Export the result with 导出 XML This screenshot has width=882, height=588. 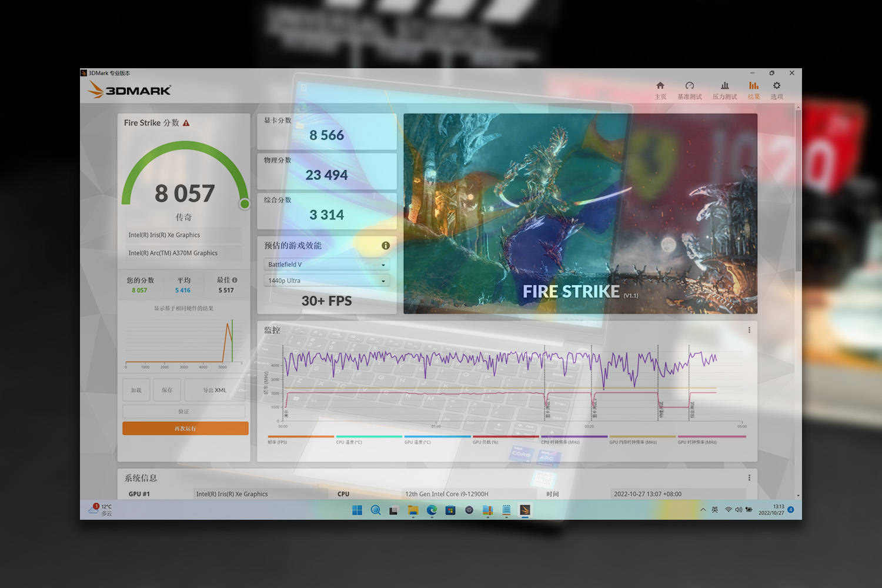point(215,390)
